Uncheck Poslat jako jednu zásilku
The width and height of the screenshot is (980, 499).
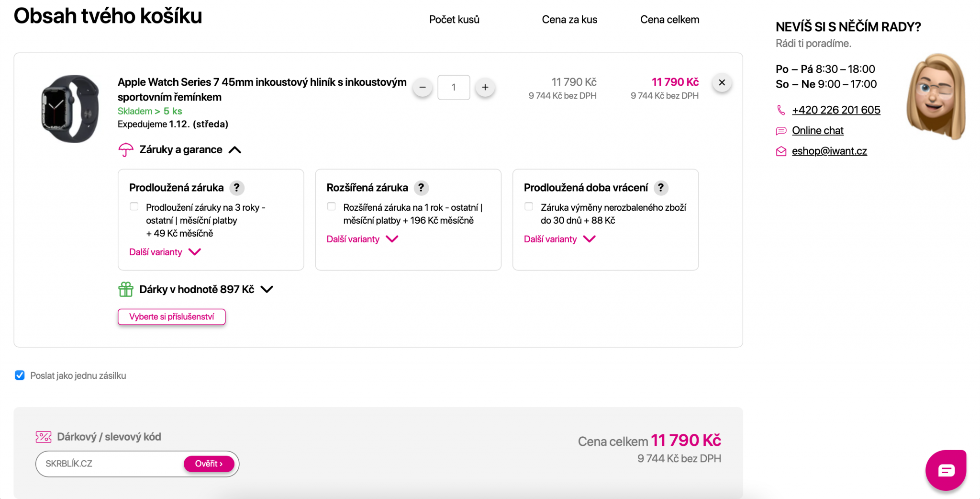[x=20, y=375]
